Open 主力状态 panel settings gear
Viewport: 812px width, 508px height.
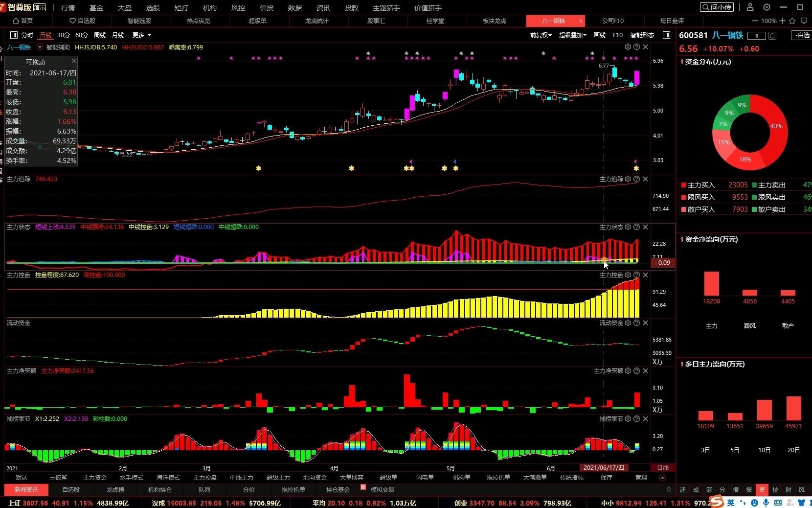point(628,227)
